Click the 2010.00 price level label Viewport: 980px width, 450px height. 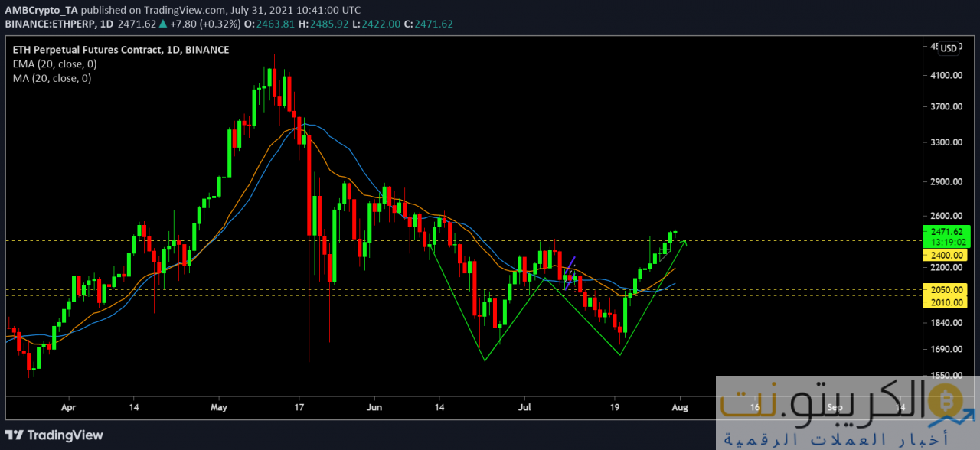[x=946, y=302]
